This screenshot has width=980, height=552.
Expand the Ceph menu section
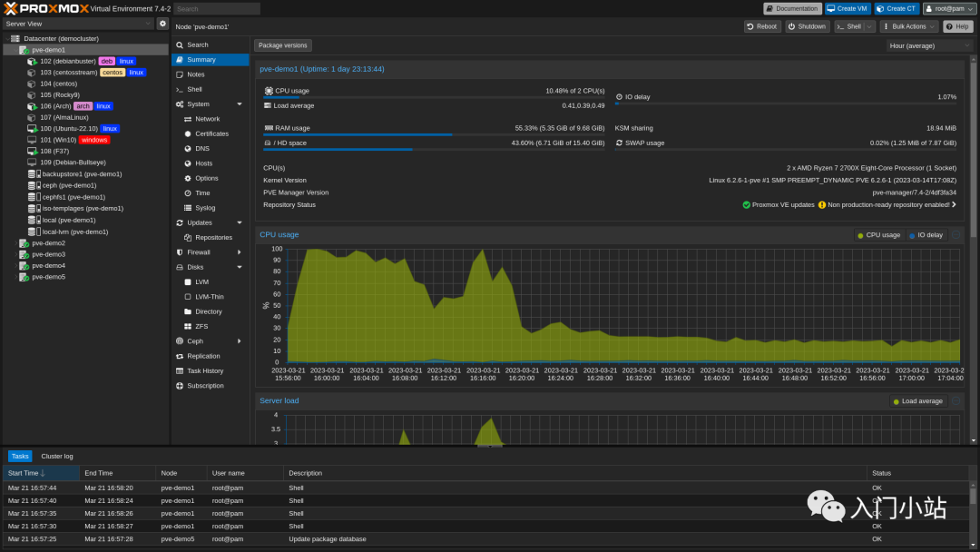point(240,341)
